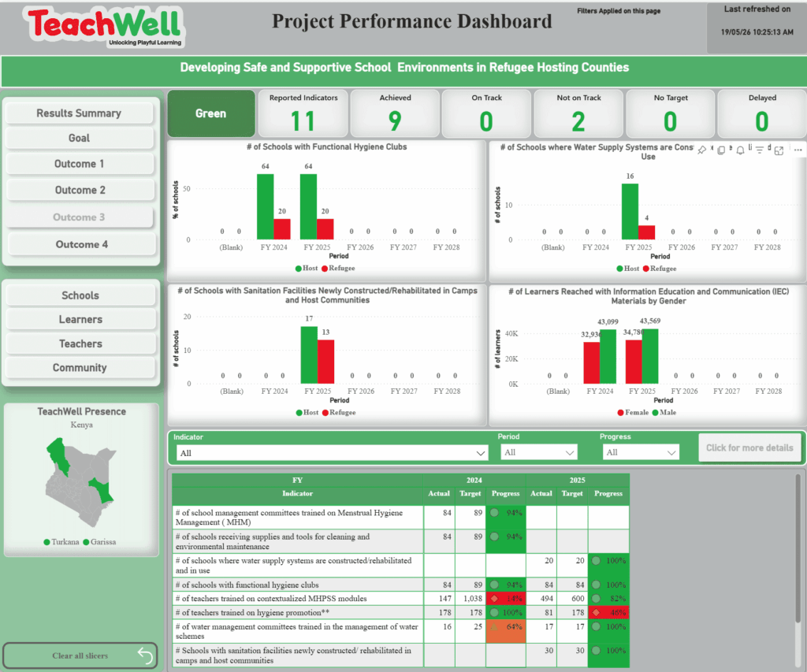Screen dimensions: 807x672
Task: Click the undo arrow on Clear all slicers
Action: (145, 655)
